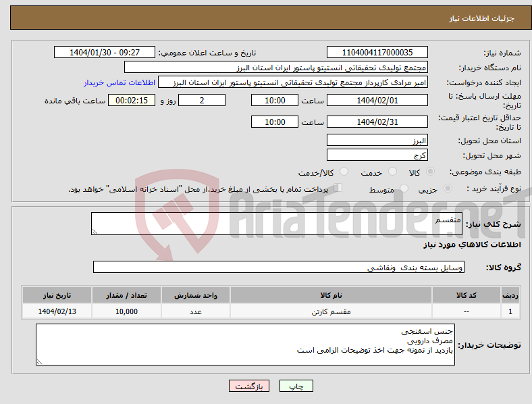Viewport: 532px width, 404px height.
Task: Click the واحد شمارش column header
Action: pos(196,295)
